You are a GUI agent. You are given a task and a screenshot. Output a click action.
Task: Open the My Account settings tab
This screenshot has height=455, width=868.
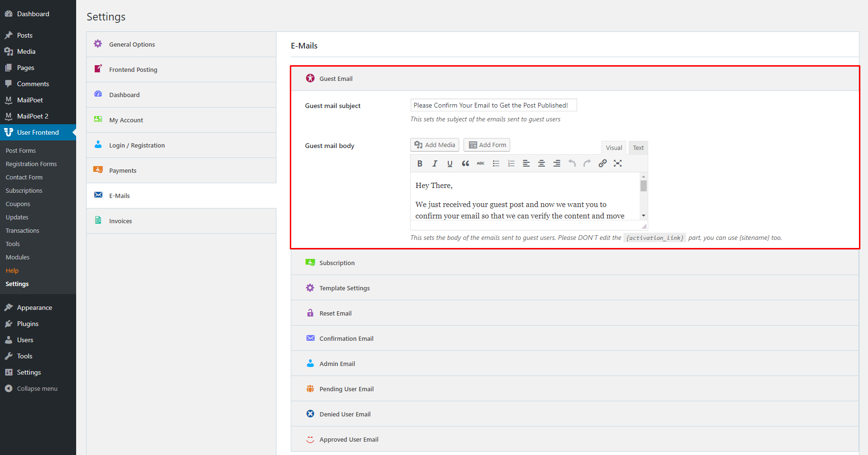[181, 120]
